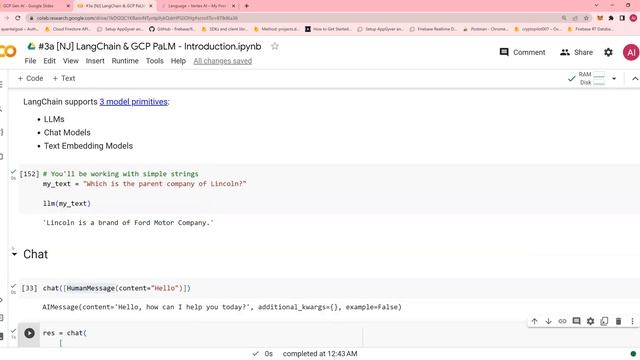This screenshot has width=640, height=360.
Task: Bookmark this page star in address bar
Action: [x=587, y=18]
